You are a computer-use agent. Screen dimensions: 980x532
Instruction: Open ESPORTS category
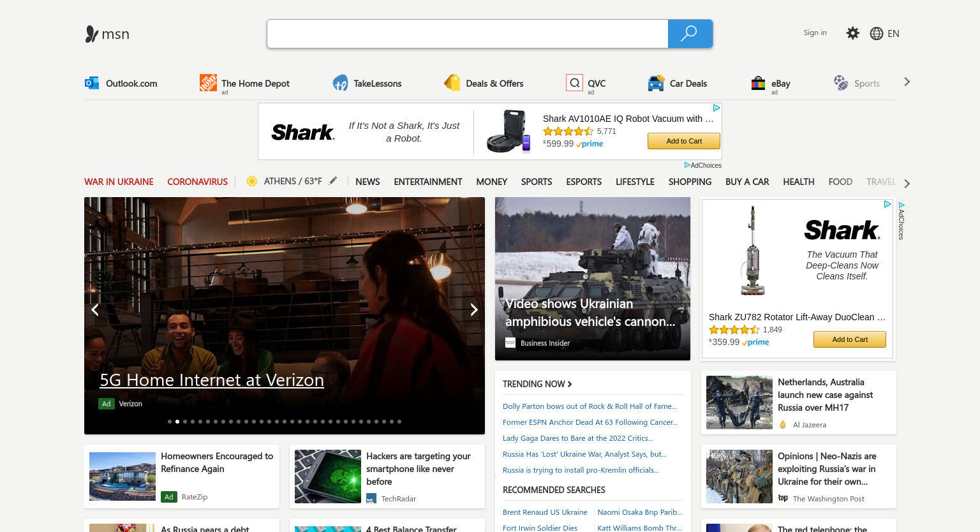coord(584,182)
